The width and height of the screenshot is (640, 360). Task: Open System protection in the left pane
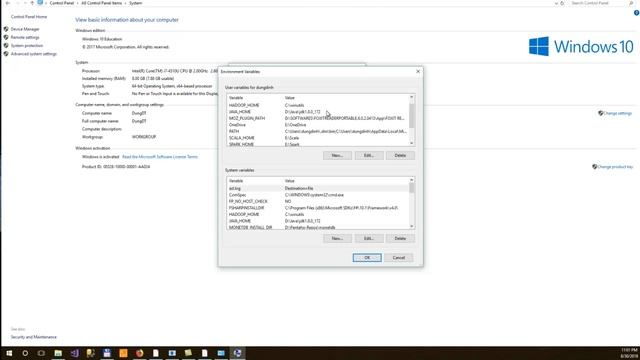(27, 46)
